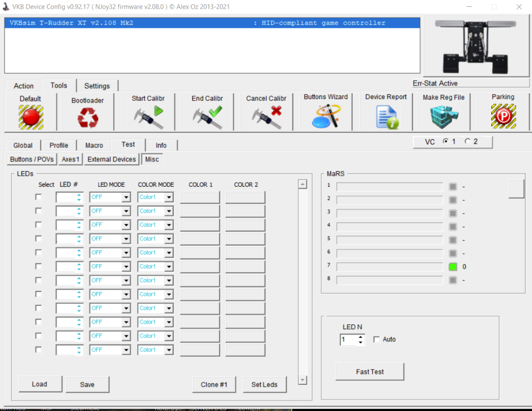Click the gray MaRS indicator in row 4
Screen dimensions: 532x411
click(453, 227)
